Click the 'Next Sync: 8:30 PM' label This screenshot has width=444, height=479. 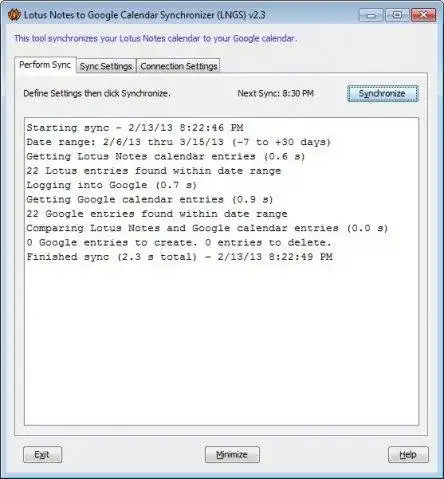tap(275, 93)
